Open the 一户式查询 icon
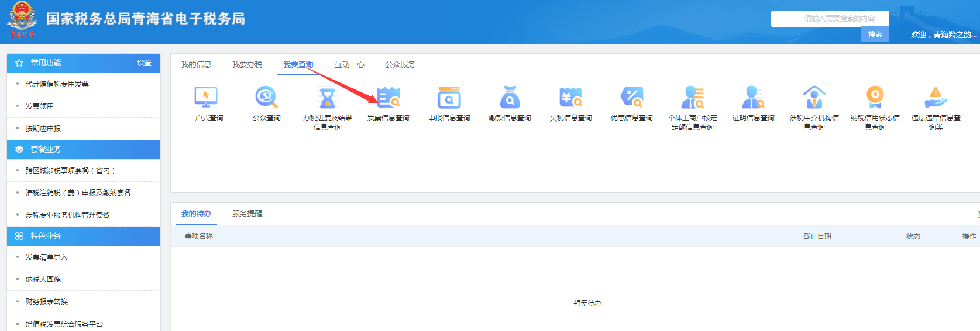Screen dimensions: 980x331 pos(205,97)
